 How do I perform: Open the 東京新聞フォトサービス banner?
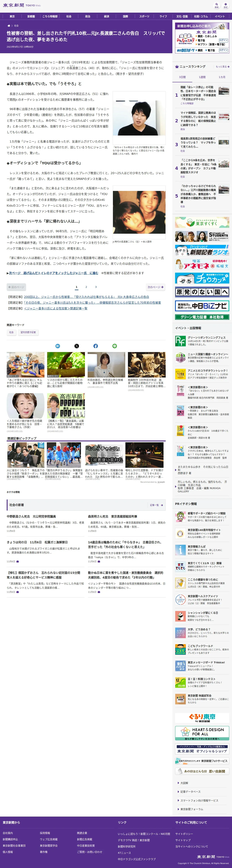[202, 761]
